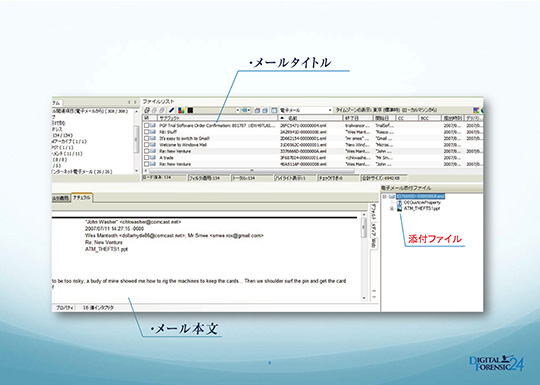Tick checkbox of PGP Trial Software Order row
This screenshot has height=385, width=540.
pyautogui.click(x=147, y=125)
